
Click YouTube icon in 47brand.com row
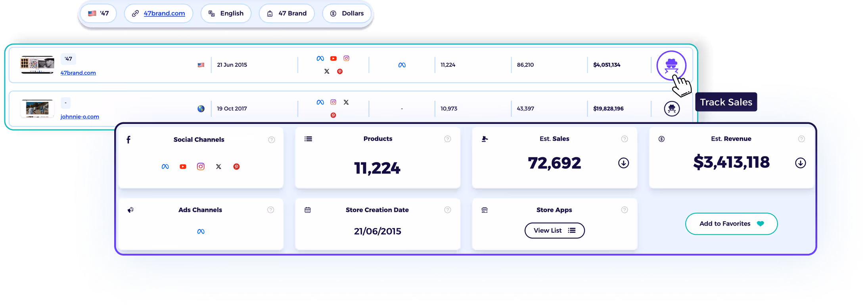click(x=333, y=58)
